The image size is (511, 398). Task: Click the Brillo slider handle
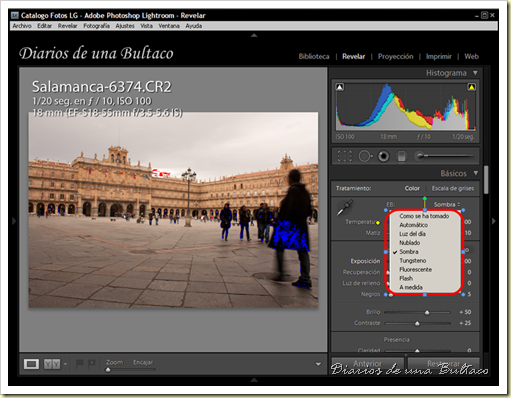click(427, 312)
